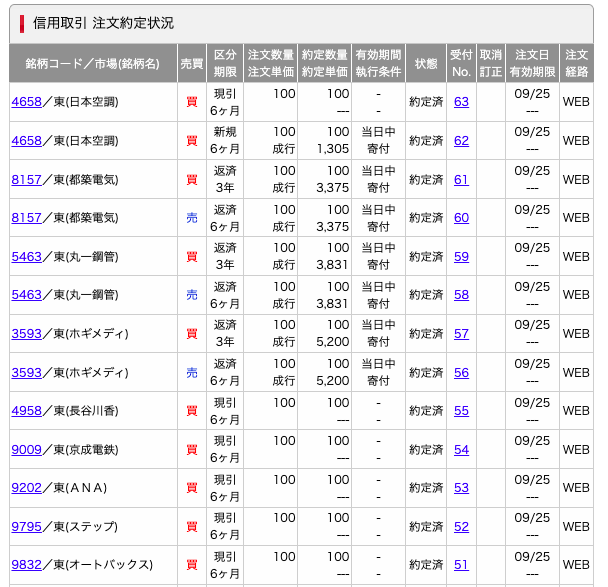Open receipt number 58 order details
Viewport: 608px width, 587px height.
[461, 295]
